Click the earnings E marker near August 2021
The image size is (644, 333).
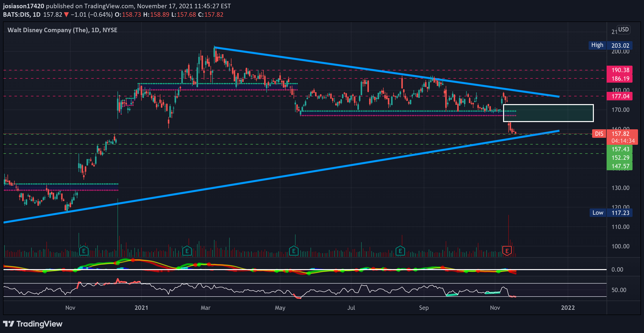[x=400, y=251]
